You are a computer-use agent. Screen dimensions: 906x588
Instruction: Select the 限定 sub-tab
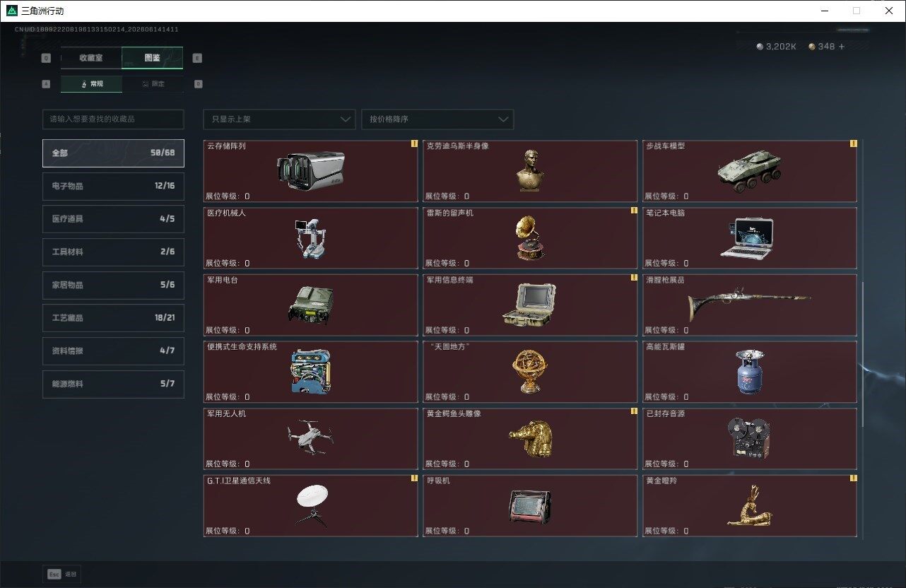(x=153, y=83)
